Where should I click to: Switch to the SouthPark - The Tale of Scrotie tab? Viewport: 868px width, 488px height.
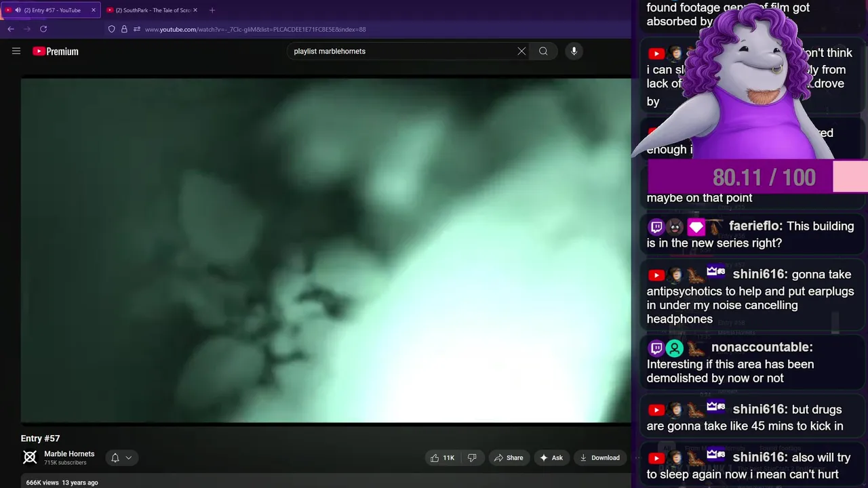click(x=153, y=10)
